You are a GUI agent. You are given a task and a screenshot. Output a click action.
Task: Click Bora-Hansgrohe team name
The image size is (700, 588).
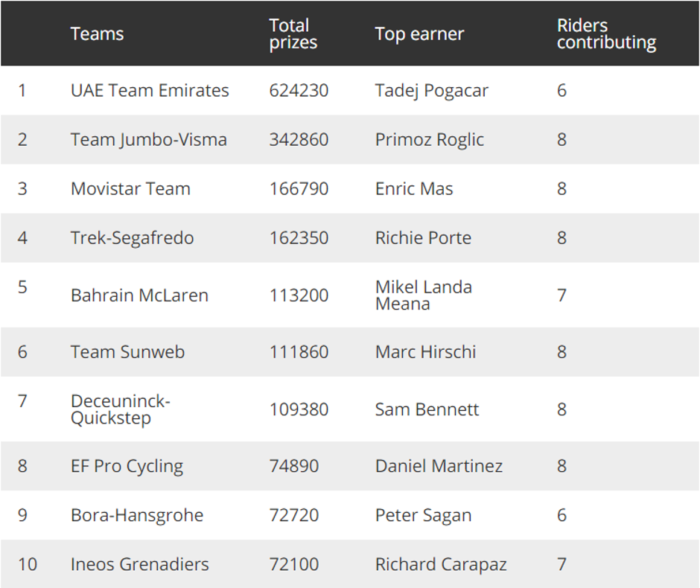136,515
